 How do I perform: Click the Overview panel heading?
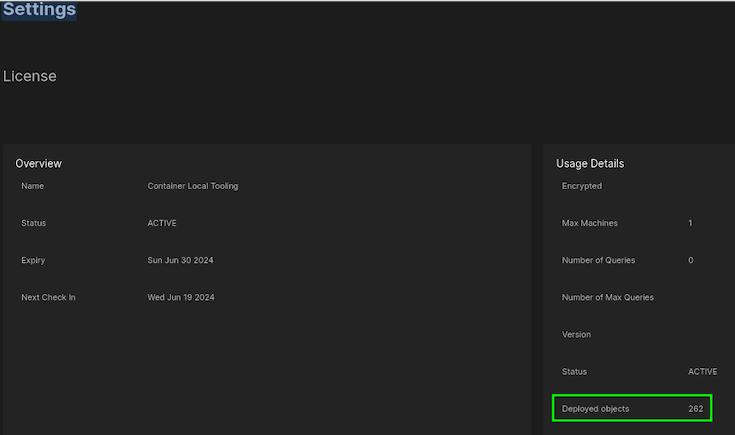pyautogui.click(x=38, y=164)
